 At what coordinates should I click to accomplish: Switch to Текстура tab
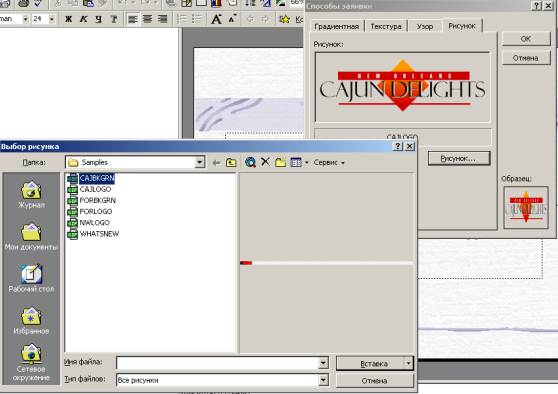point(386,26)
